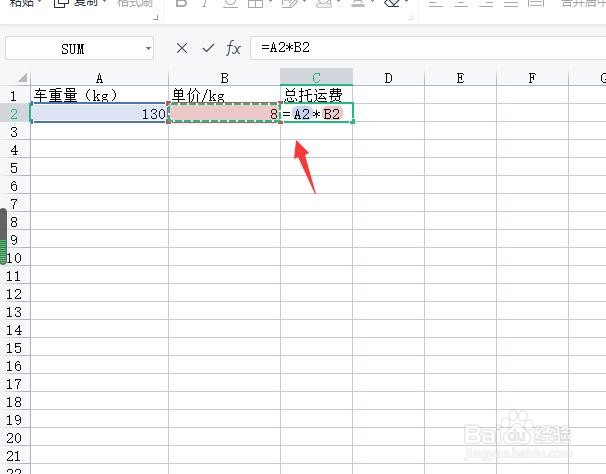
Task: Select column B header
Action: [224, 78]
